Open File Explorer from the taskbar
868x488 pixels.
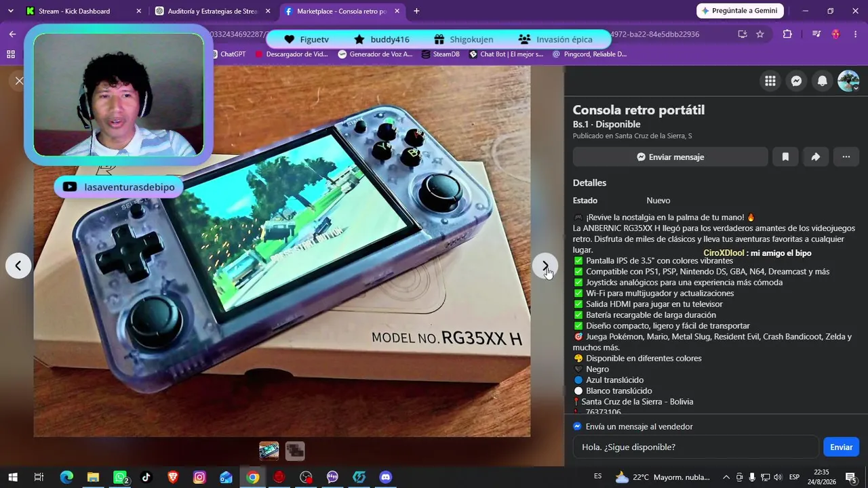point(93,477)
